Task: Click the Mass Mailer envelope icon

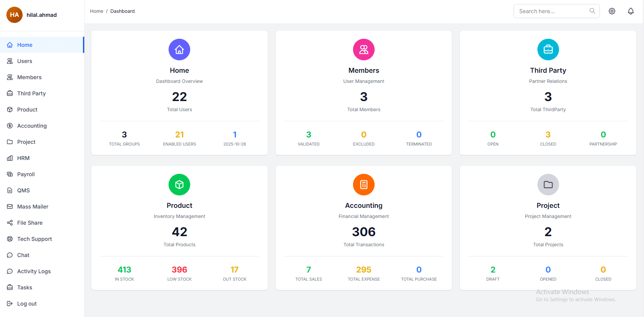Action: point(10,207)
